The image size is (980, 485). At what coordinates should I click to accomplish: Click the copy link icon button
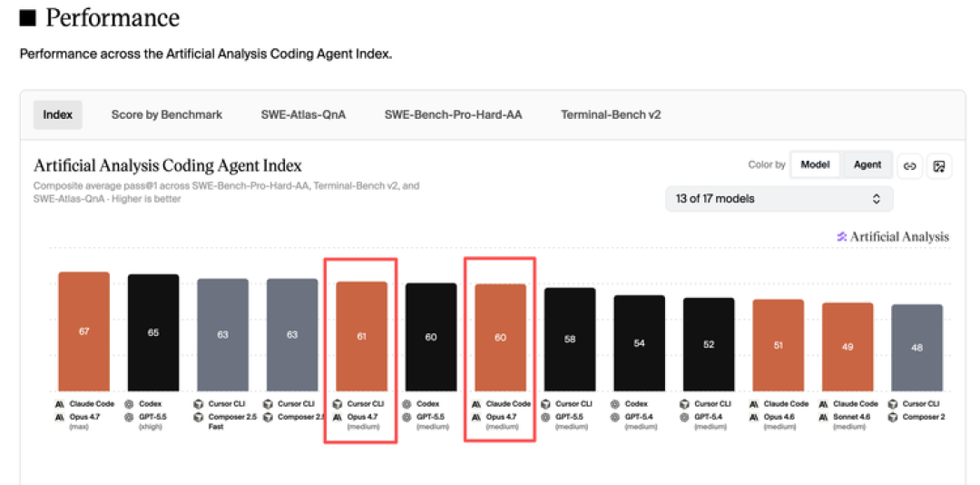(910, 166)
